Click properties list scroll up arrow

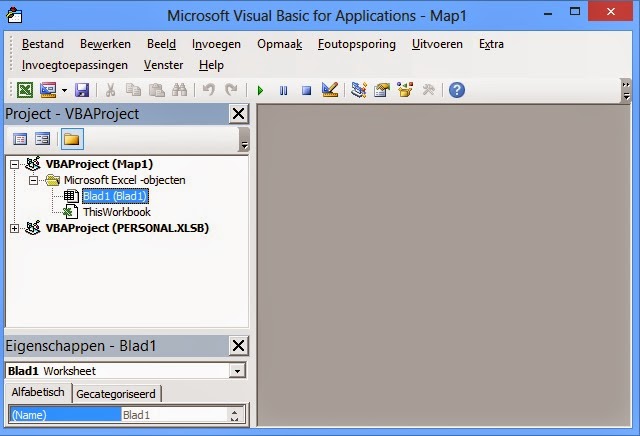tap(234, 411)
